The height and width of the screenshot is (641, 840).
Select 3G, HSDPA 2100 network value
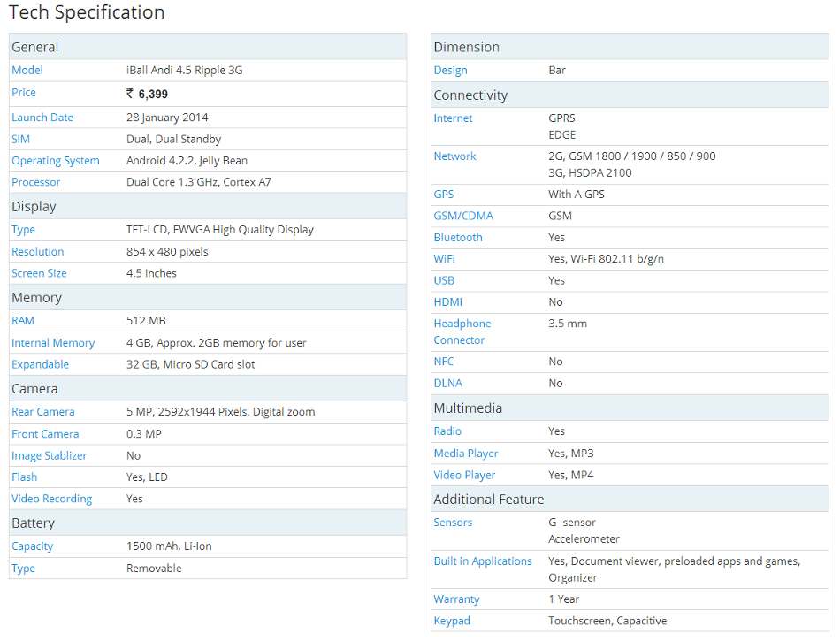[x=590, y=173]
